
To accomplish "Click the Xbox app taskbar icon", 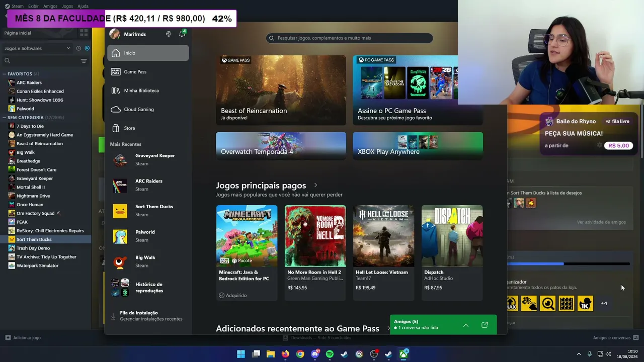I will point(404,354).
